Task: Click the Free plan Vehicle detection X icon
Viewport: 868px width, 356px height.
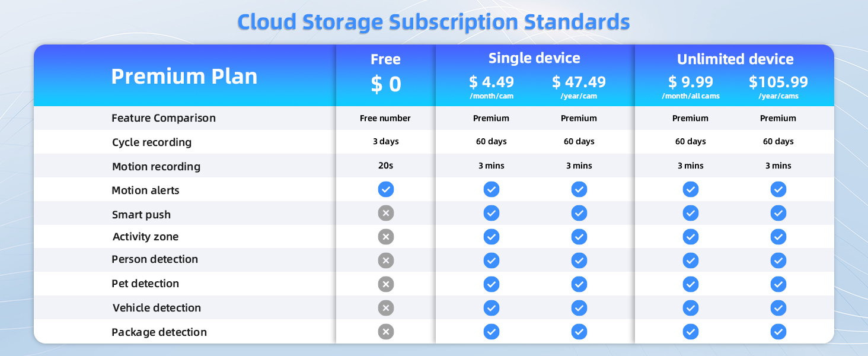Action: click(x=385, y=308)
